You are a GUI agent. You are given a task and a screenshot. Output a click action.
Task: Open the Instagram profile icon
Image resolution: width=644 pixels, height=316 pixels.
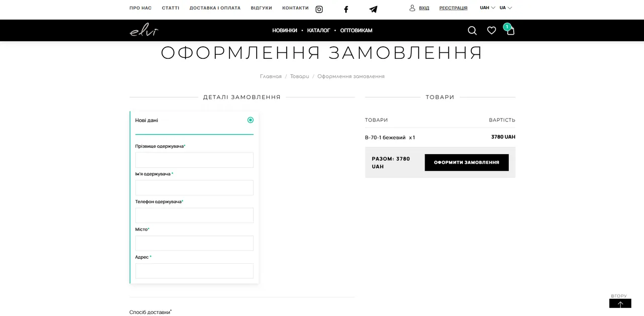[x=319, y=9]
